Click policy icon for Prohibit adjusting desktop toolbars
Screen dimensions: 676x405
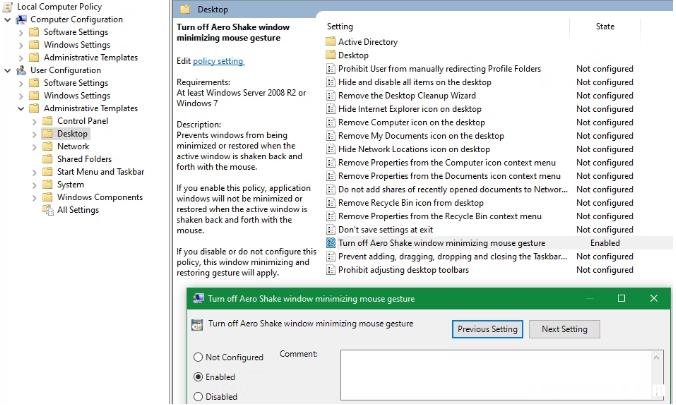[x=331, y=270]
